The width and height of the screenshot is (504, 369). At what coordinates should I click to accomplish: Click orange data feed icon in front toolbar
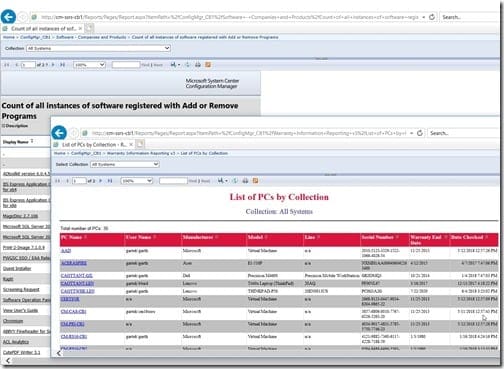tap(255, 181)
